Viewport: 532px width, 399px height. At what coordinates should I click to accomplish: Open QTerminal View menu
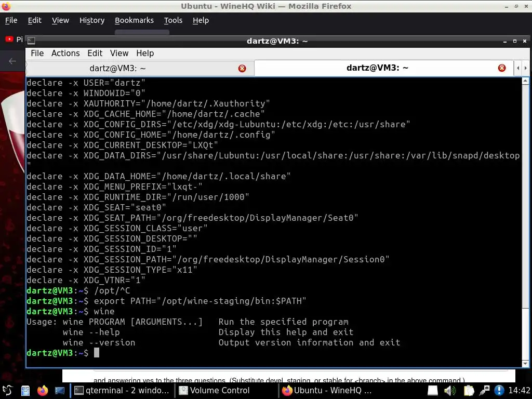pos(119,54)
